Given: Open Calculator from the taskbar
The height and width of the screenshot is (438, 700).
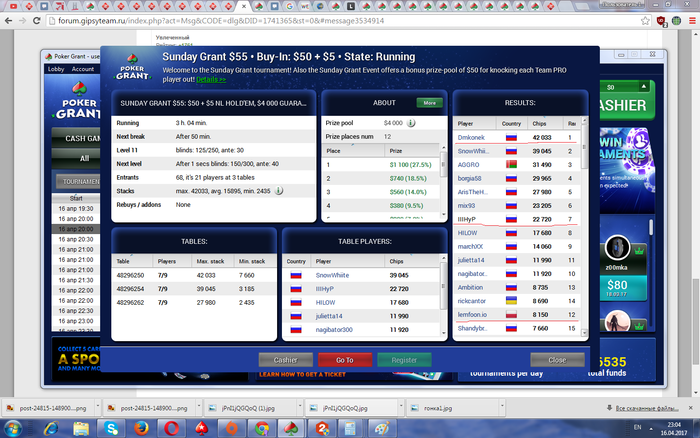Looking at the screenshot, I should pos(350,429).
